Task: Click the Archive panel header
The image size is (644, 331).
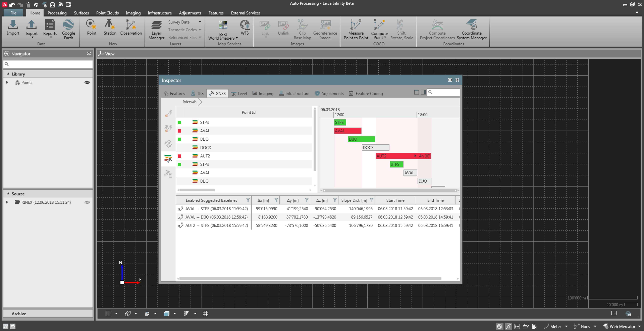Action: 48,314
